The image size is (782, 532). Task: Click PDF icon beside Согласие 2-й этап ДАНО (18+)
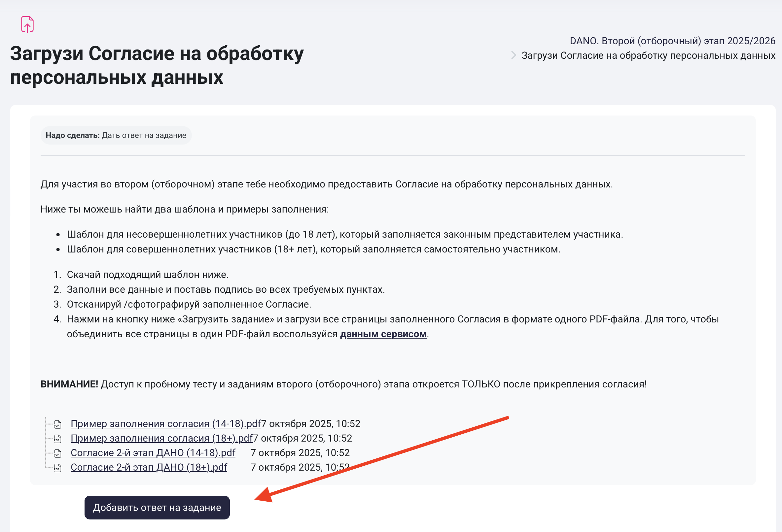click(x=57, y=468)
